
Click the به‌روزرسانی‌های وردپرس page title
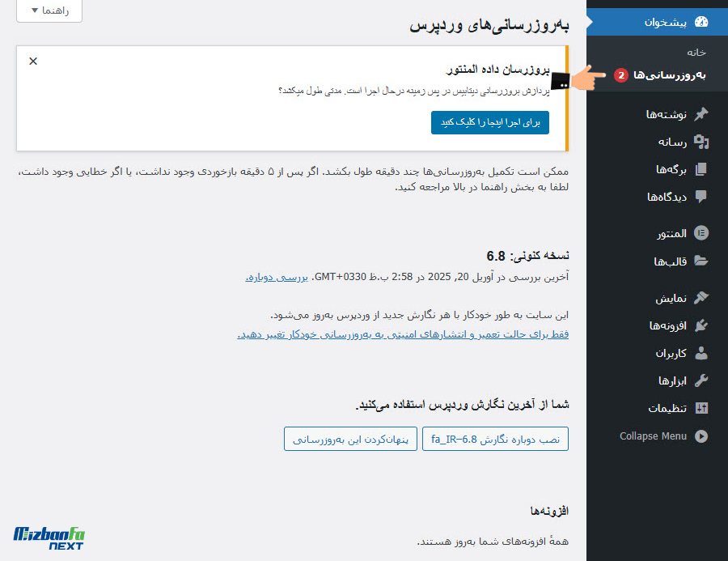489,24
